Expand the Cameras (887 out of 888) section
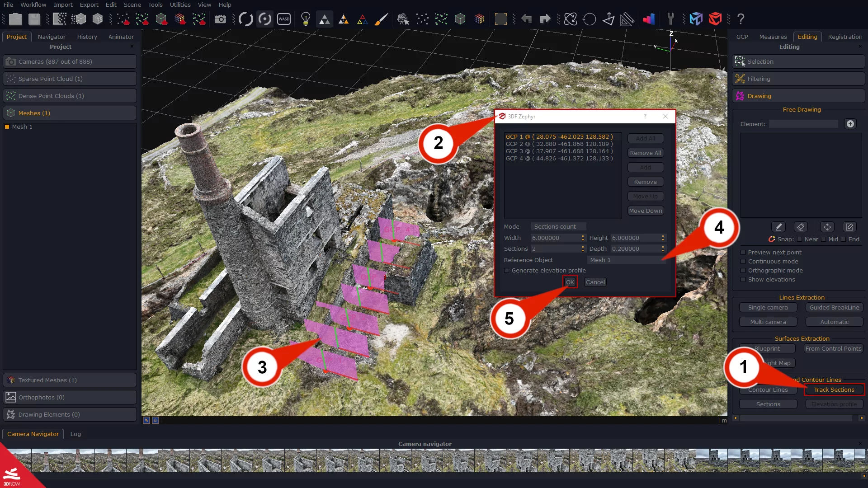The width and height of the screenshot is (868, 488). pos(70,61)
